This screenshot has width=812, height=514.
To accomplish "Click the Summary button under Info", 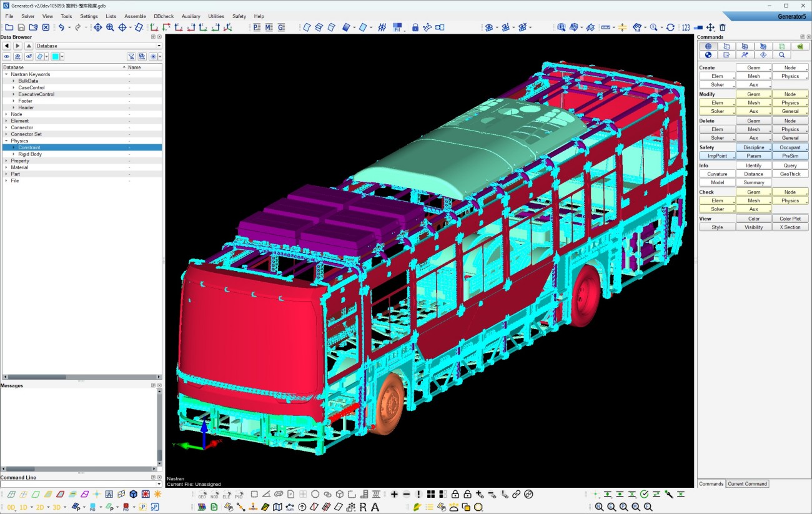I will 753,182.
